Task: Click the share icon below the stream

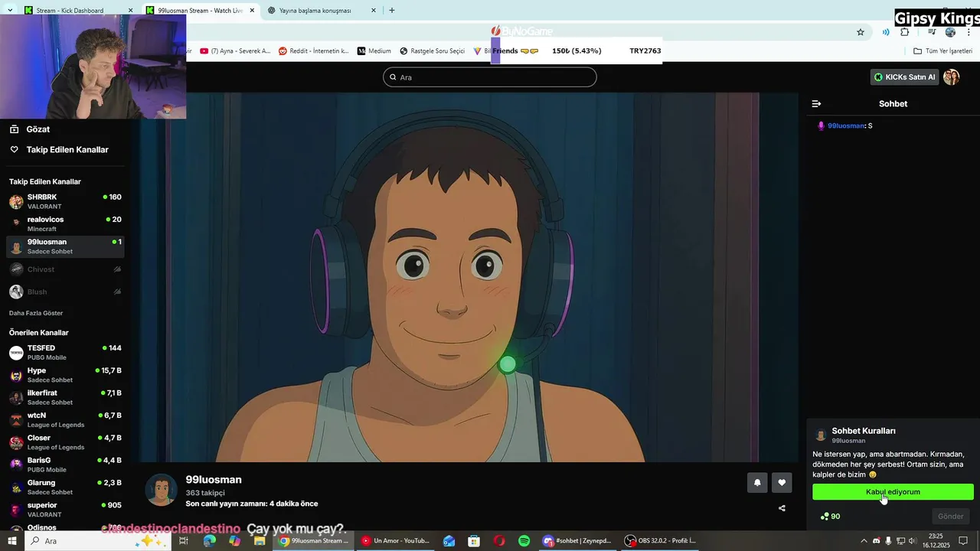Action: tap(782, 508)
